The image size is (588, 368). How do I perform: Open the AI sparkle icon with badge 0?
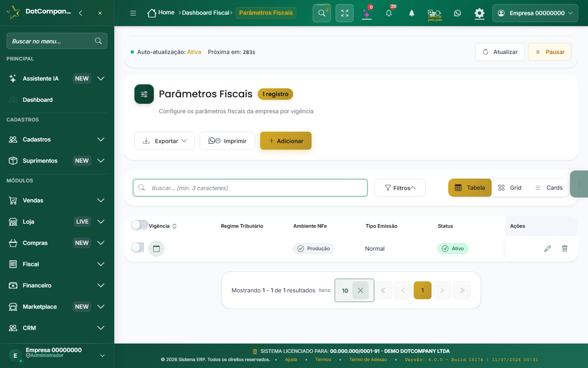(367, 13)
